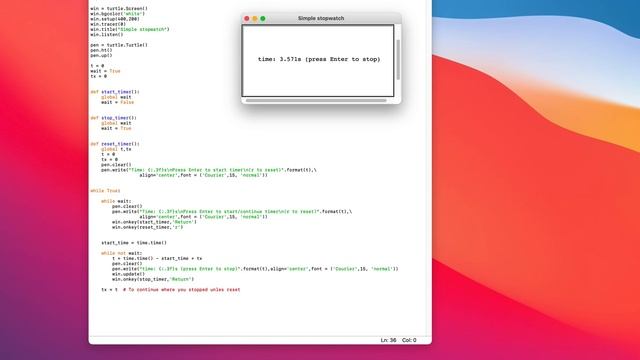This screenshot has height=360, width=640.
Task: Click the line 'def start_timer():'
Action: coord(115,92)
